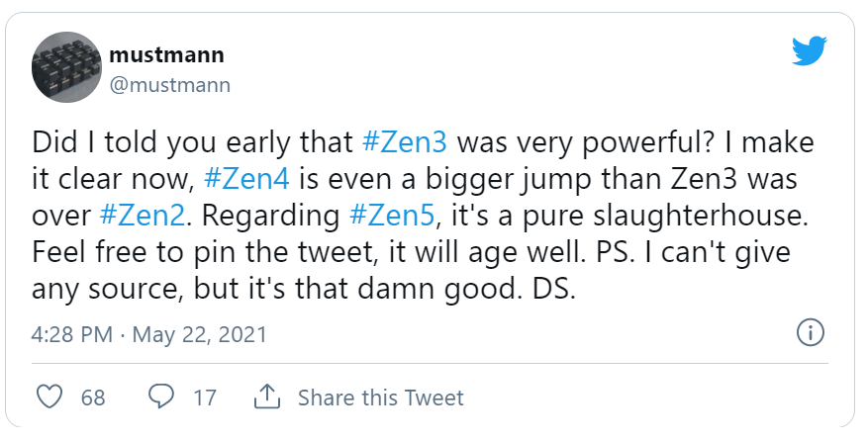Click the blue Twitter bird logo
This screenshot has height=442, width=868.
pos(810,50)
